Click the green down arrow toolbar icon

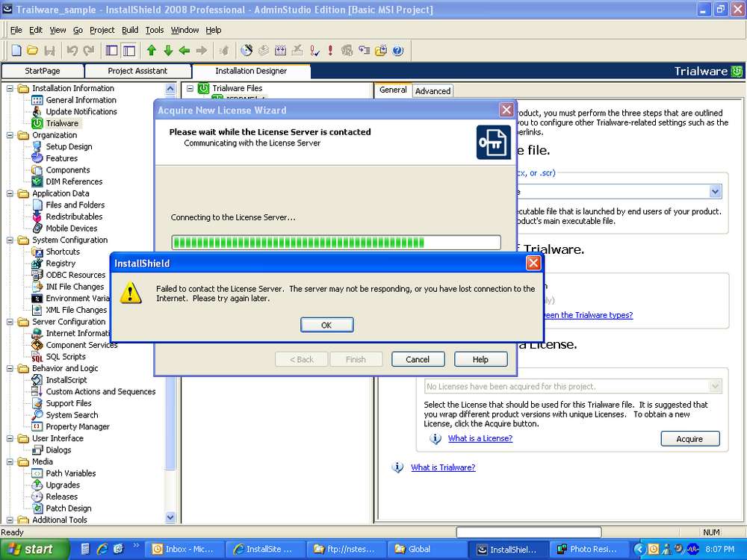(x=168, y=51)
